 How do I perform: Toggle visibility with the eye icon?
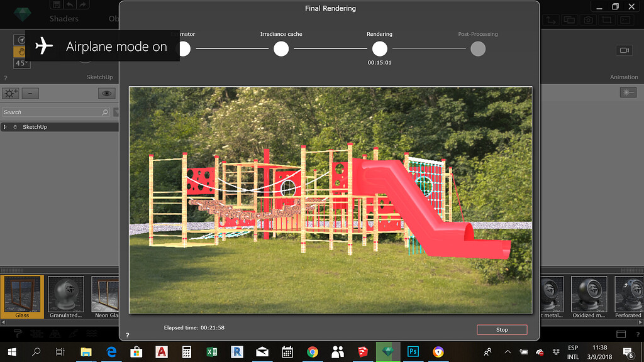(106, 93)
